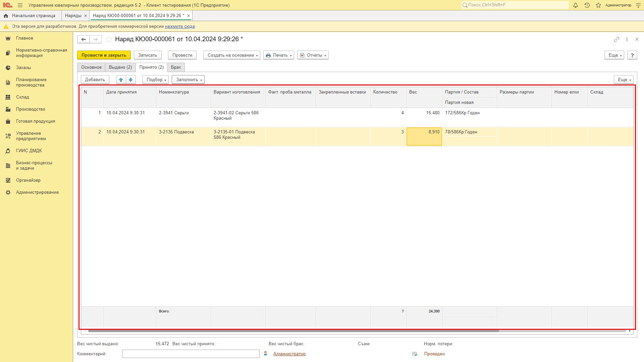Click the ГИИС ДМДК sidebar icon

pos(8,151)
